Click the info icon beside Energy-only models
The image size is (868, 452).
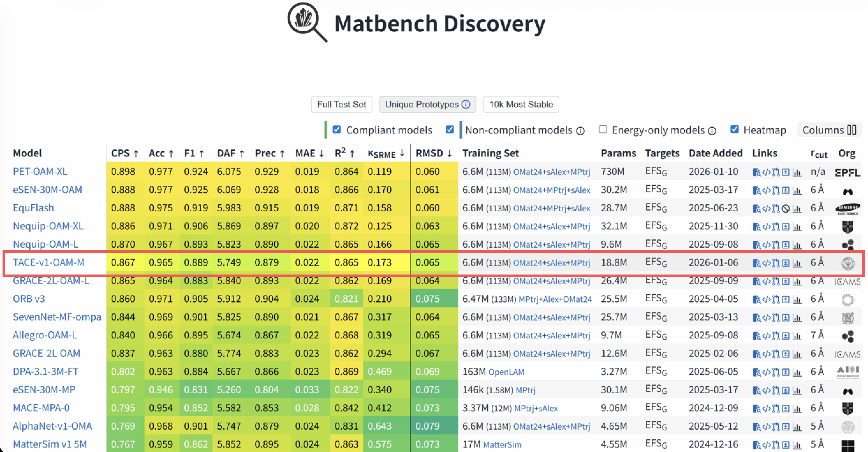tap(712, 131)
